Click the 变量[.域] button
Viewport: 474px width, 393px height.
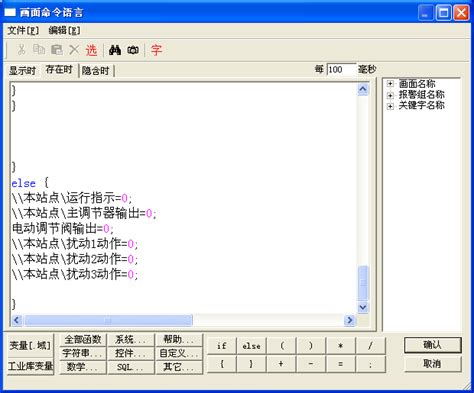[30, 346]
